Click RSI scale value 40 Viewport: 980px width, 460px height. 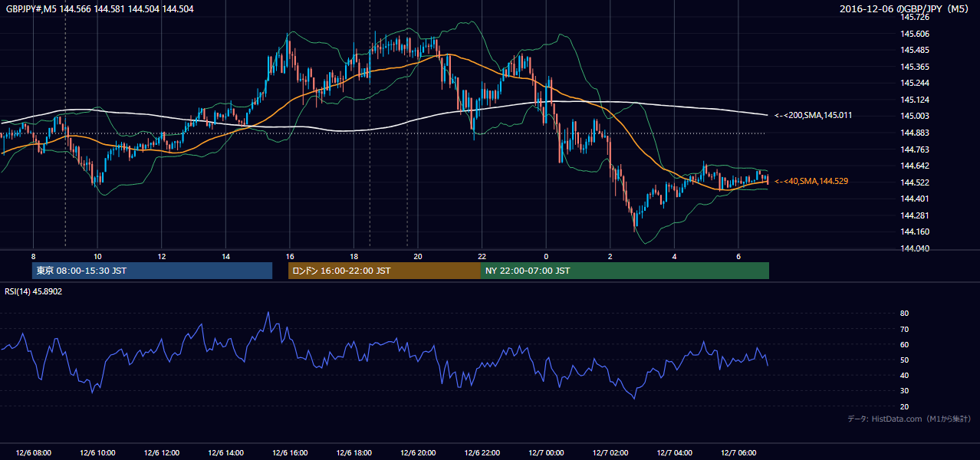(904, 375)
